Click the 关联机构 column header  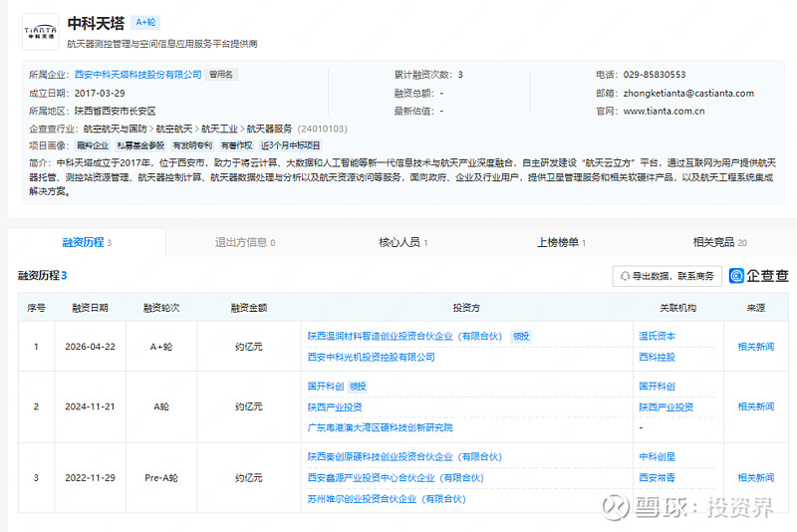click(x=677, y=308)
